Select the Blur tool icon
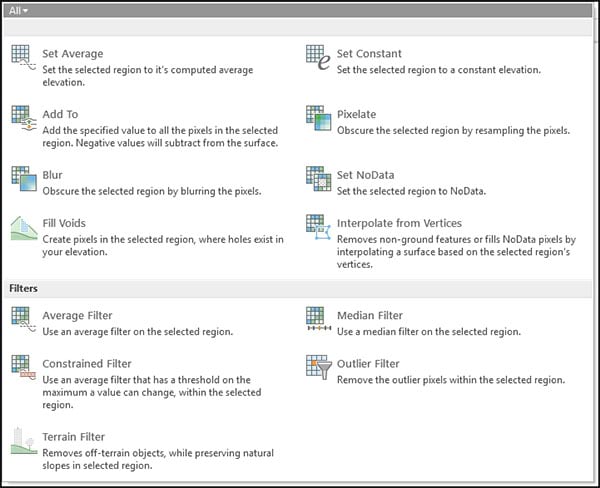600x488 pixels. 23,180
